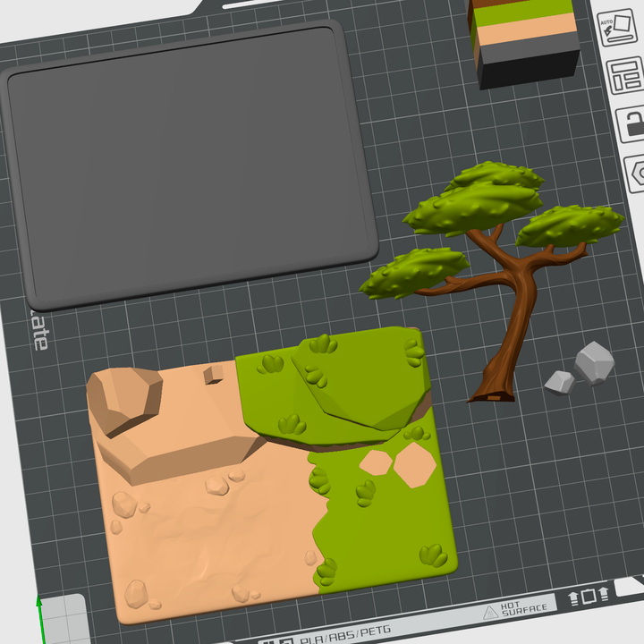The width and height of the screenshot is (644, 644).
Task: Click the bed marking icons right of Hot Surface
Action: (589, 597)
